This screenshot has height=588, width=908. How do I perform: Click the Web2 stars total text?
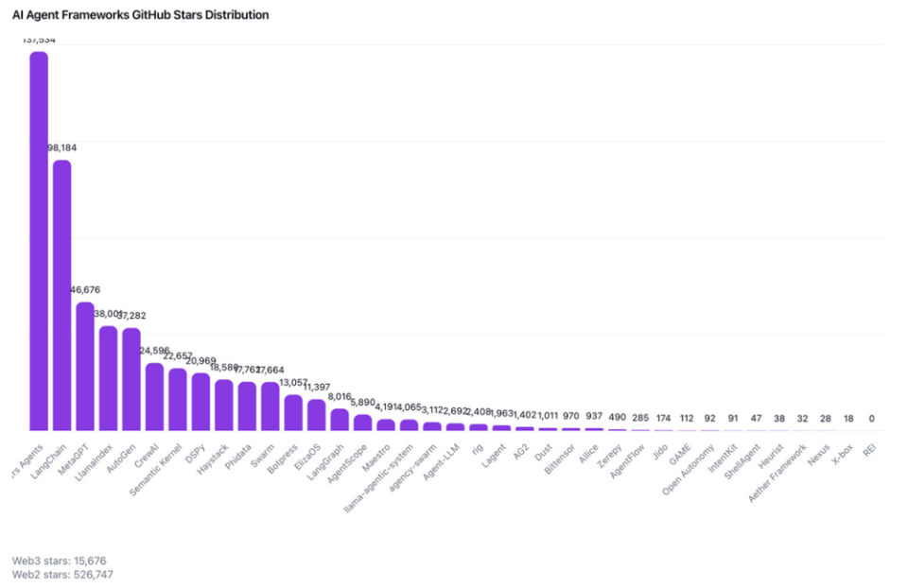pyautogui.click(x=62, y=574)
